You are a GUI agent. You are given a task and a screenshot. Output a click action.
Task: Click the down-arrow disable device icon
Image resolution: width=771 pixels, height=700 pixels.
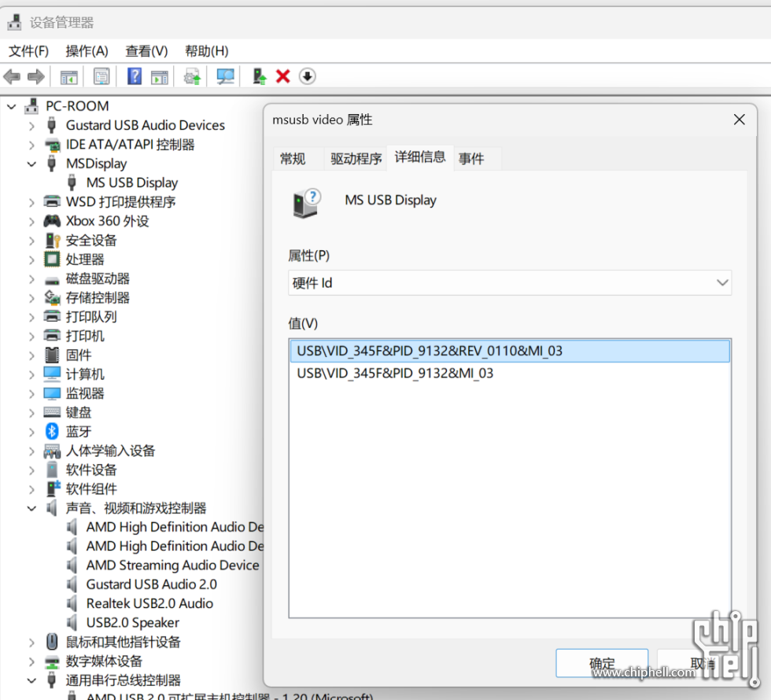[308, 76]
